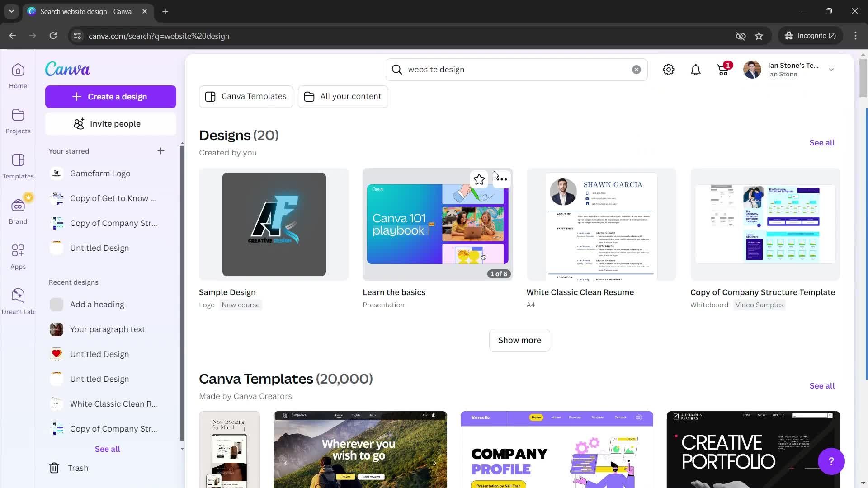Open Dream Lab in the sidebar
Screen dimensions: 868x488
point(18,302)
